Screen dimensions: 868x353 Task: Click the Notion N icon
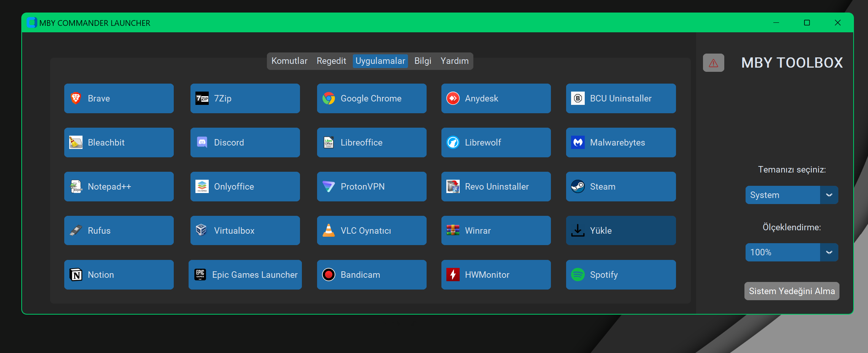tap(76, 274)
